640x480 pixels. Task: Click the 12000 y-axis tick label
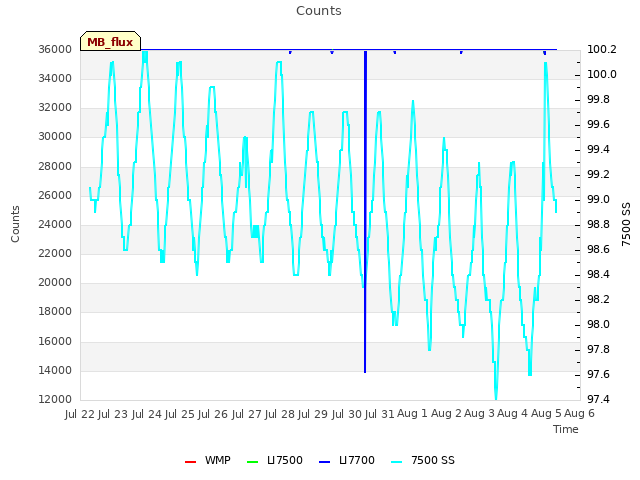(55, 399)
